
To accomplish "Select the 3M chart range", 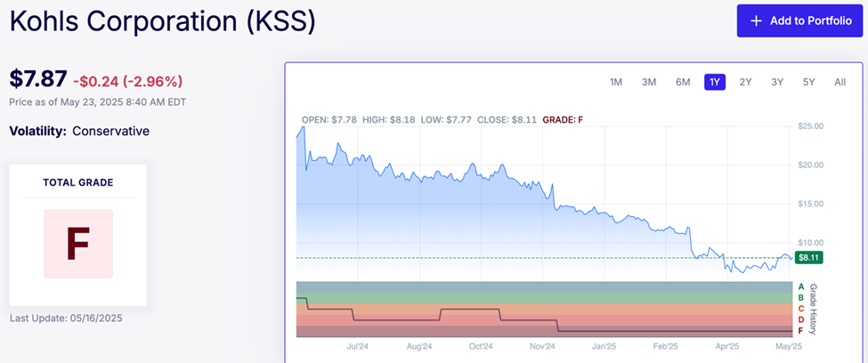I will [x=649, y=82].
